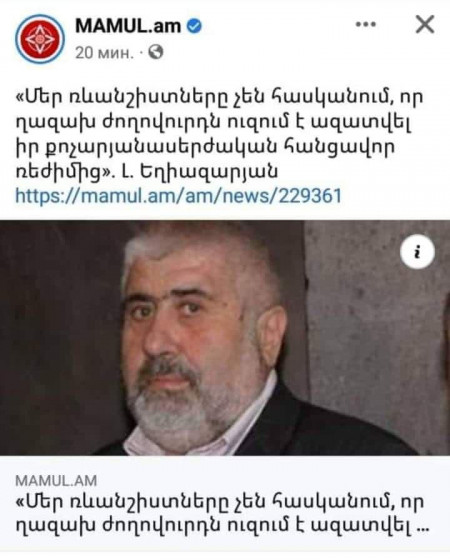Click the info "i" button on the photo
Image resolution: width=450 pixels, height=560 pixels.
(417, 252)
